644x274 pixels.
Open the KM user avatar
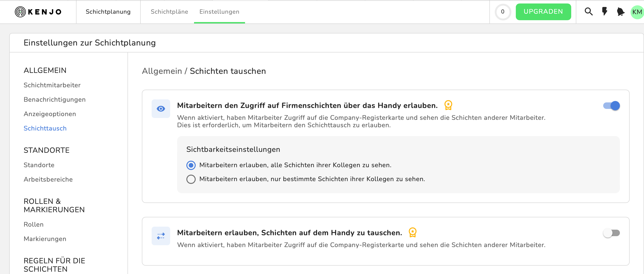[x=637, y=12]
